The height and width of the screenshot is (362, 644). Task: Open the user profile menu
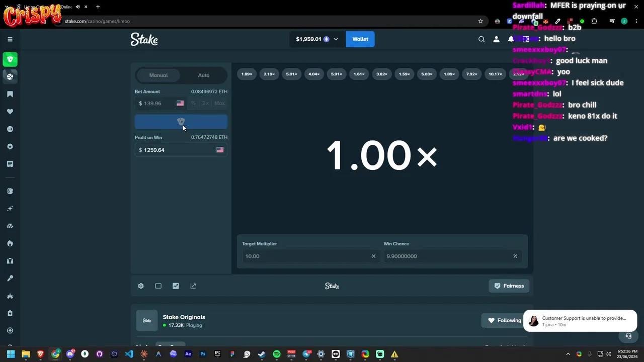click(x=496, y=39)
